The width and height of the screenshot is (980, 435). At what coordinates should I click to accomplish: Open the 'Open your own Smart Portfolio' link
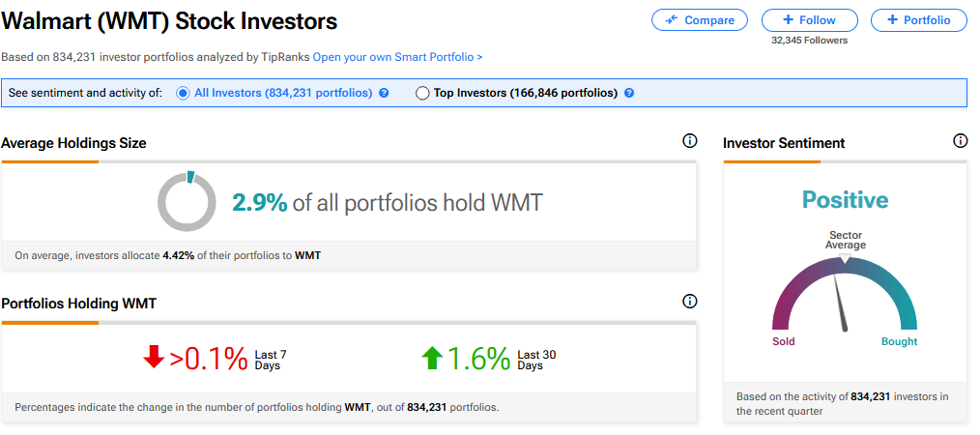click(x=397, y=57)
